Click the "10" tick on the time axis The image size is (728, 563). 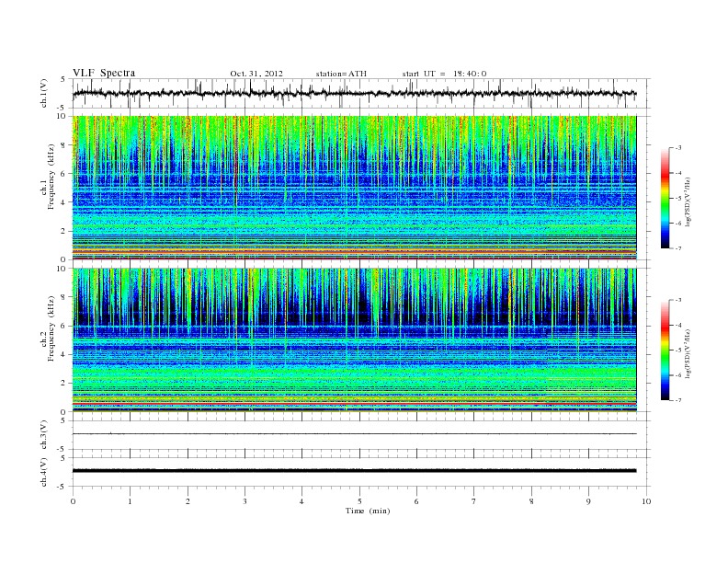pos(646,501)
